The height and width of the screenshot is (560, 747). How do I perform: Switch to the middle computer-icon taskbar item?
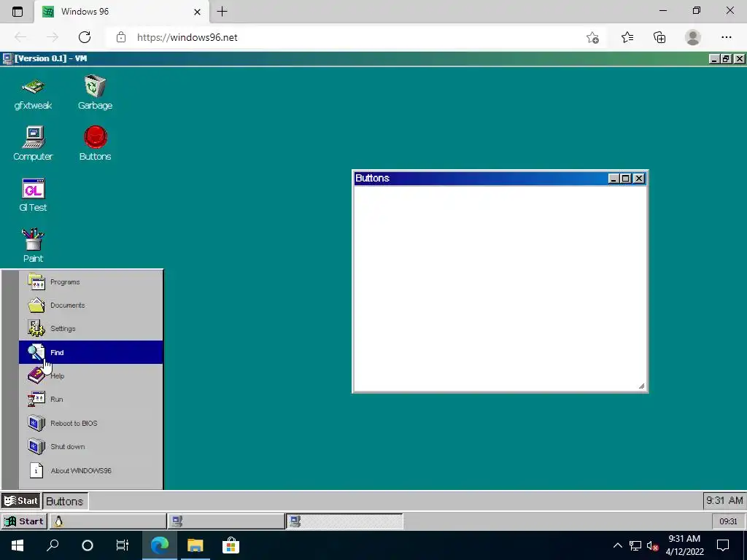click(x=226, y=521)
